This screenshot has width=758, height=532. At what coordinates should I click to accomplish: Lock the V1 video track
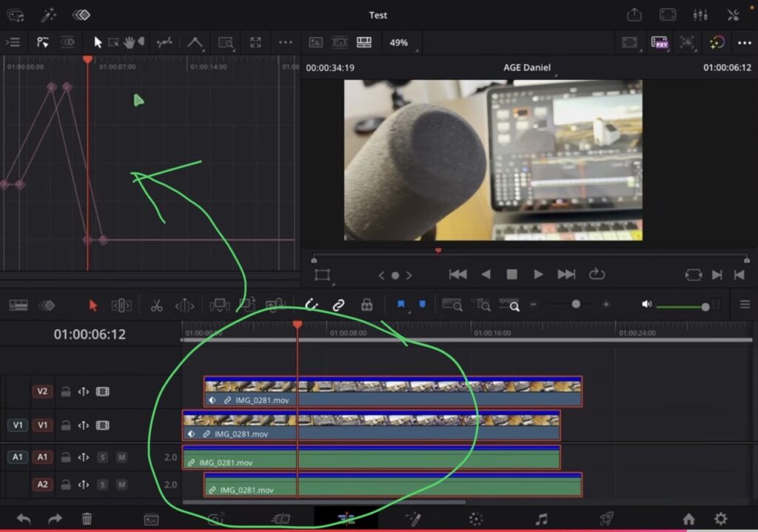click(x=66, y=425)
